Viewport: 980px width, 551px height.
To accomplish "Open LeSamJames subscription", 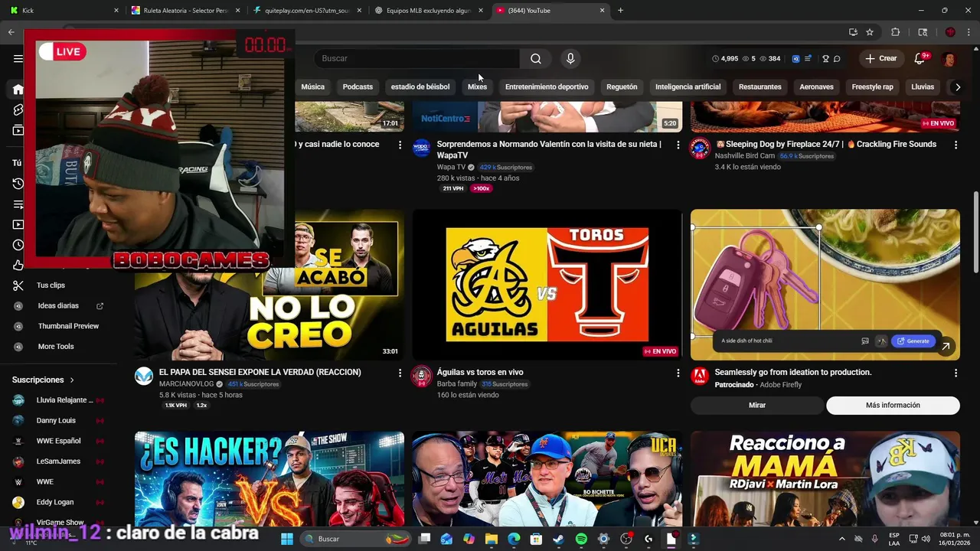I will point(58,461).
